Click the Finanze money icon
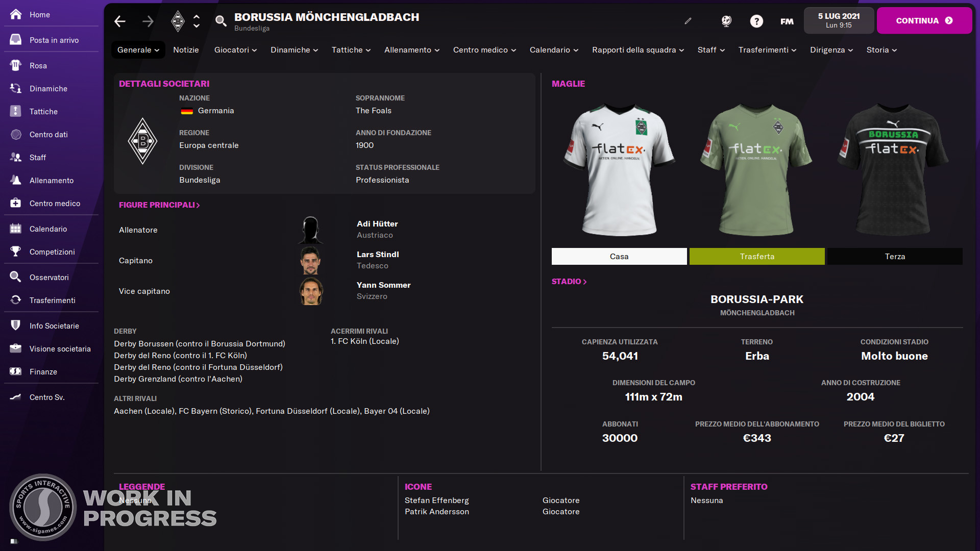This screenshot has height=551, width=980. point(16,371)
